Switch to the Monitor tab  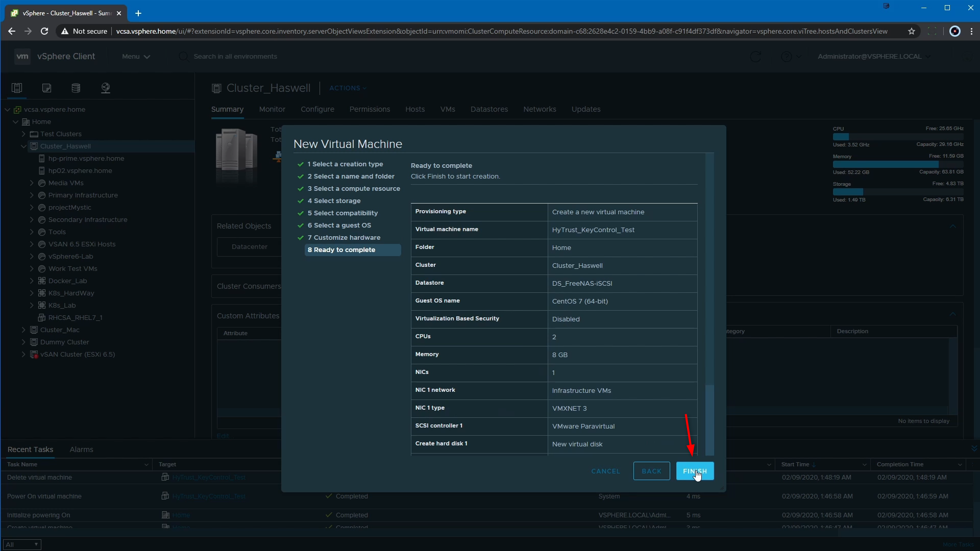pos(272,109)
